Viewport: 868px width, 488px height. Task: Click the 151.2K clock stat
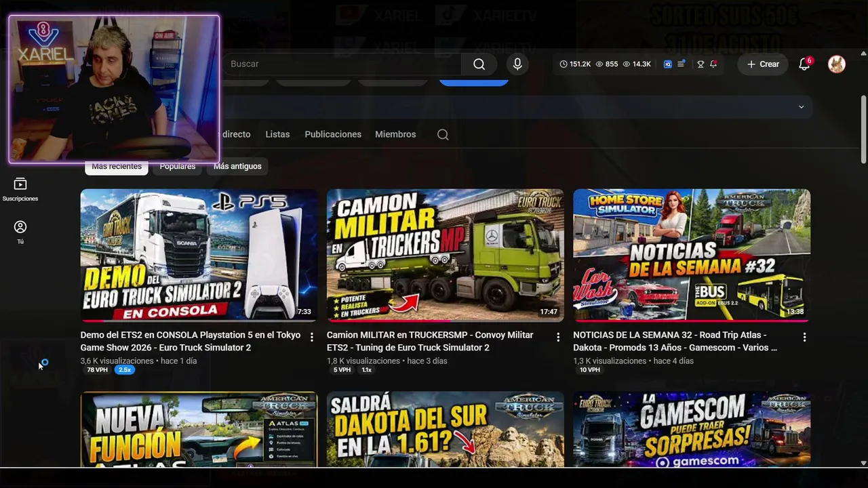pos(575,64)
